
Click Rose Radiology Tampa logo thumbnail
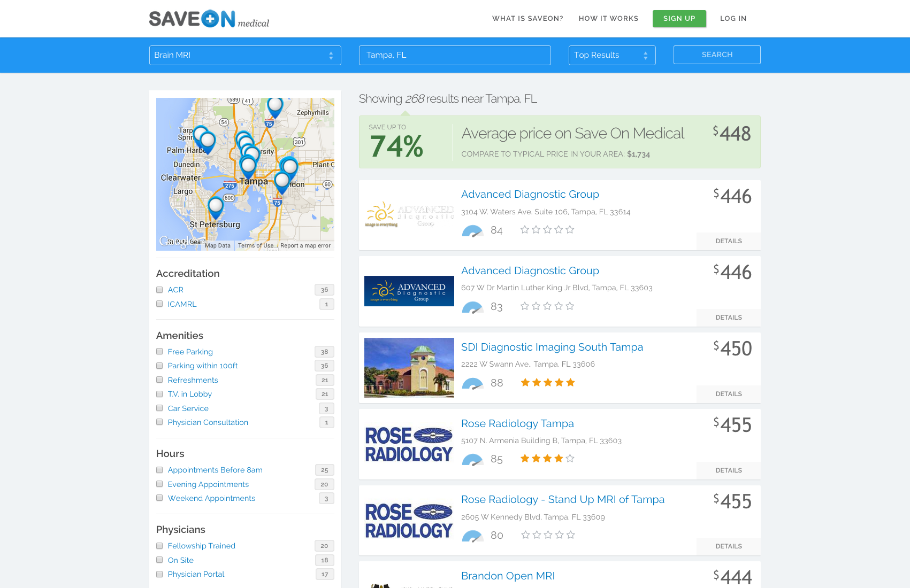tap(409, 444)
